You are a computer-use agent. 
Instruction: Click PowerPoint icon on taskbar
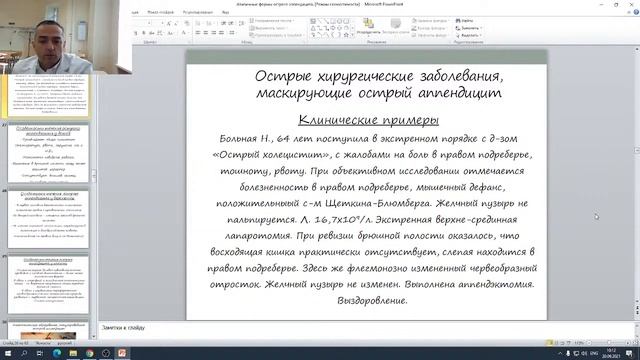pyautogui.click(x=122, y=353)
